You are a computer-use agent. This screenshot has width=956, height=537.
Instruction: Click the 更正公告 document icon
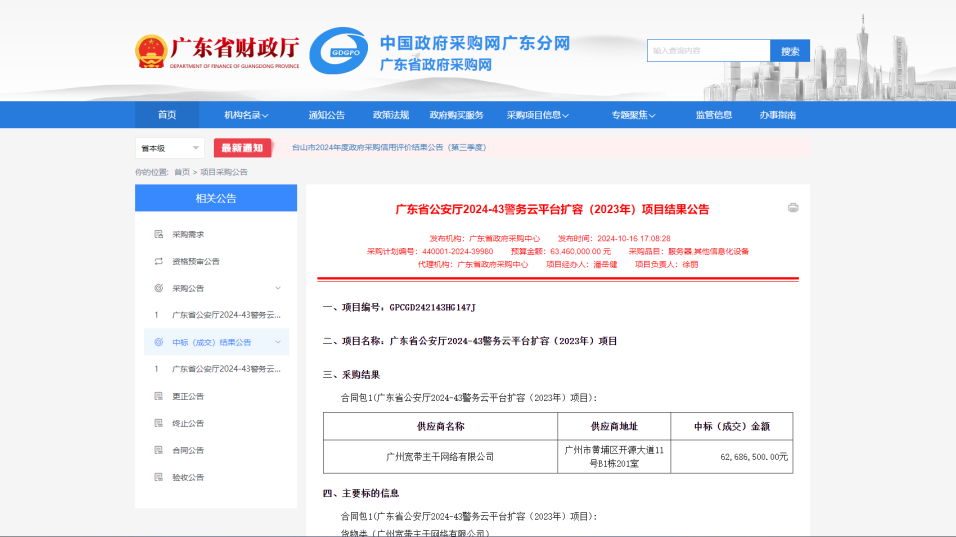(x=158, y=396)
